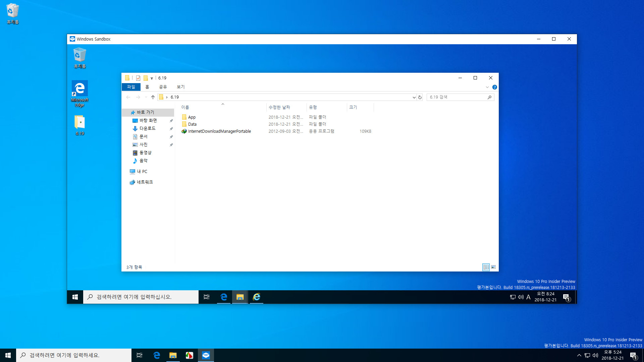Open the 홈 ribbon tab
644x362 pixels.
point(147,87)
